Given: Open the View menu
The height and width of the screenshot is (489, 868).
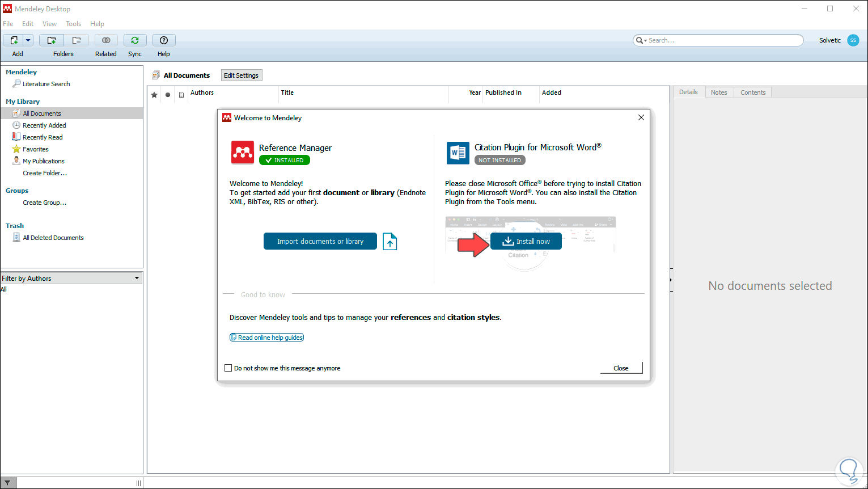Looking at the screenshot, I should (x=50, y=24).
